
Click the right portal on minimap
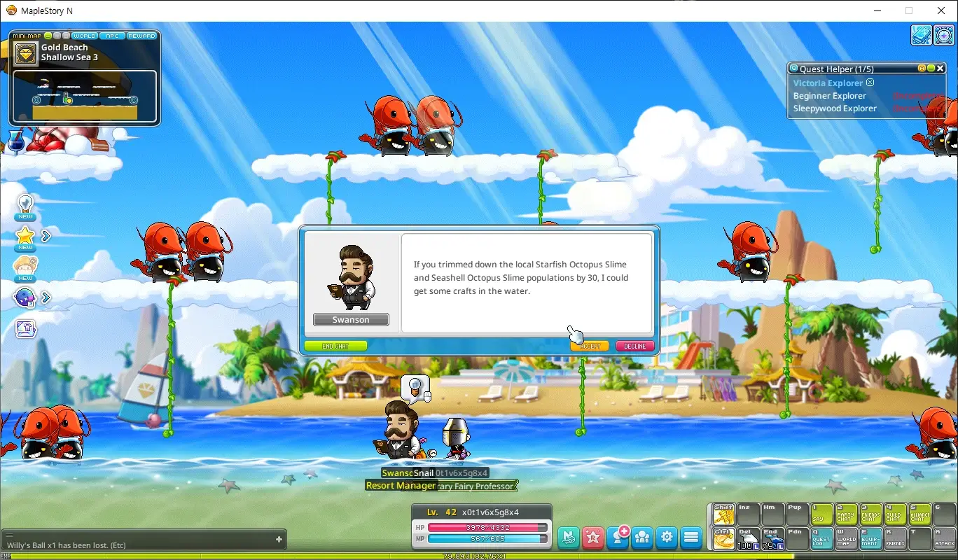click(x=133, y=100)
